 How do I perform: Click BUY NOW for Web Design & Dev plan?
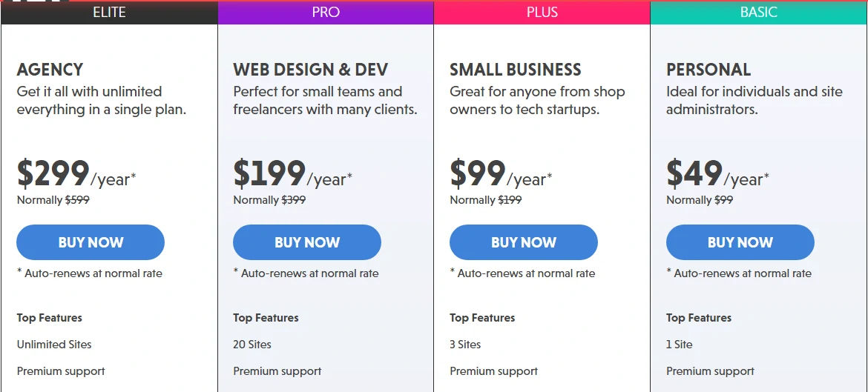306,242
